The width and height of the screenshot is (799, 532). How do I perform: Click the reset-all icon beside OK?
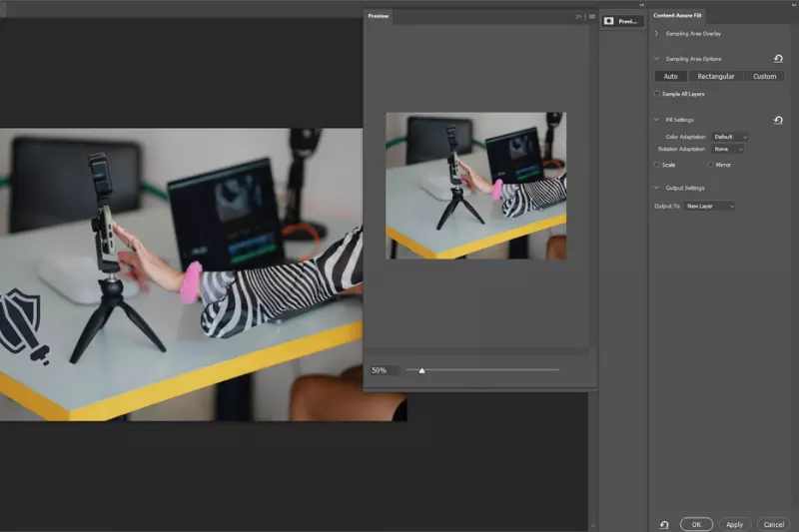[664, 524]
